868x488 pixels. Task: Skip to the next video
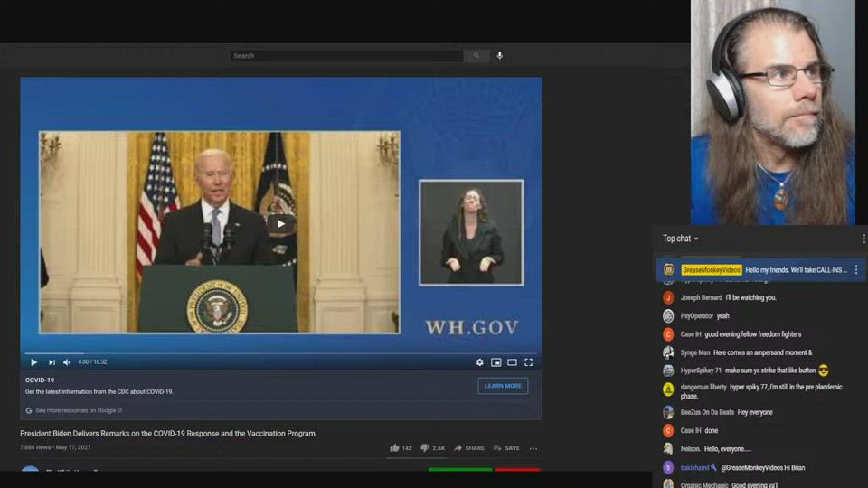point(52,362)
